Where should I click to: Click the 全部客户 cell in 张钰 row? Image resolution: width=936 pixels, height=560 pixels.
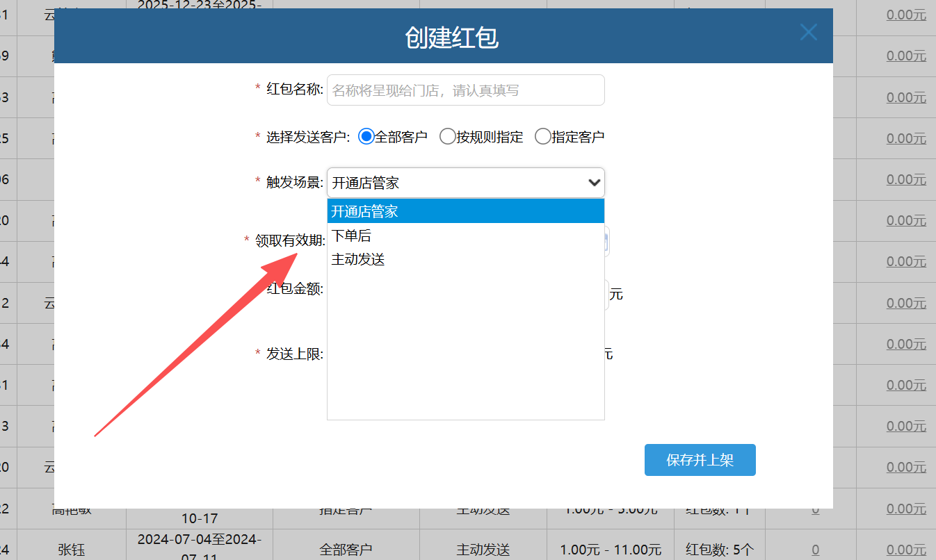pyautogui.click(x=346, y=550)
